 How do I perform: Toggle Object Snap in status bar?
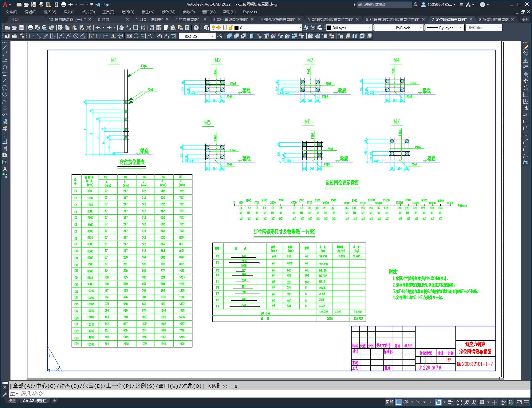438,402
